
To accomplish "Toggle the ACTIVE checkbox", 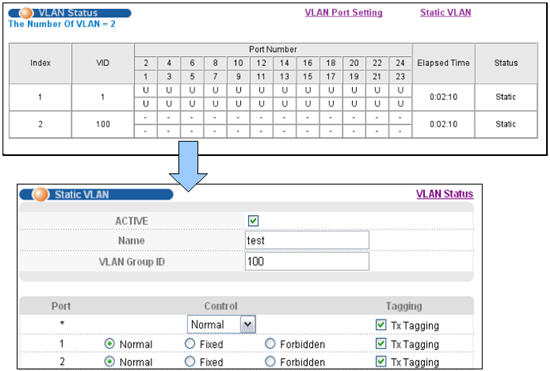I will pyautogui.click(x=253, y=221).
